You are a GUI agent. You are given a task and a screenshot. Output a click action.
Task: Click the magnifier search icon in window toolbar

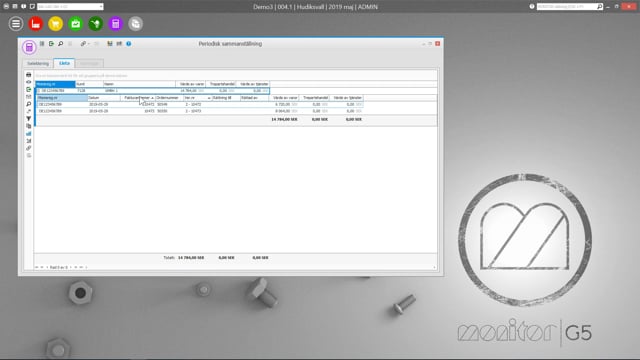click(x=60, y=44)
